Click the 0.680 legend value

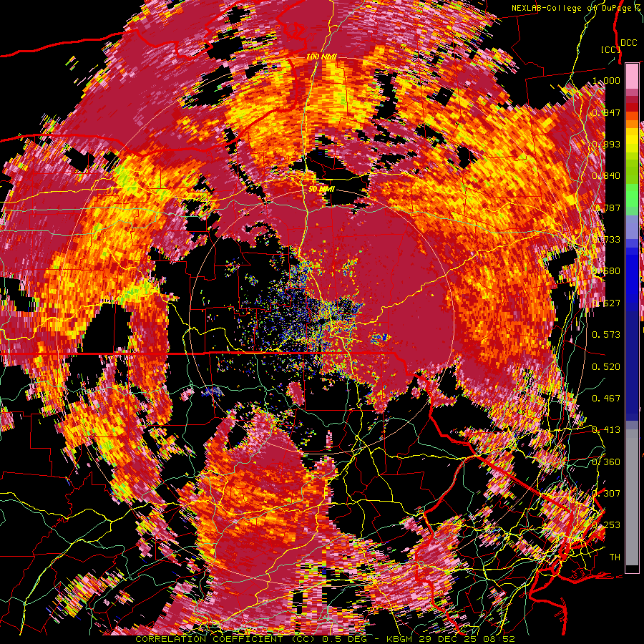tap(606, 271)
